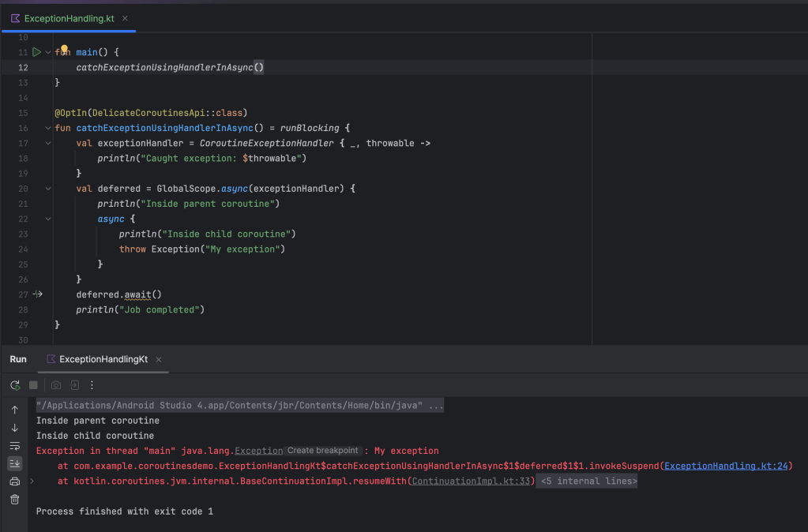Click the camera thread dump icon
The width and height of the screenshot is (808, 532).
click(x=55, y=385)
